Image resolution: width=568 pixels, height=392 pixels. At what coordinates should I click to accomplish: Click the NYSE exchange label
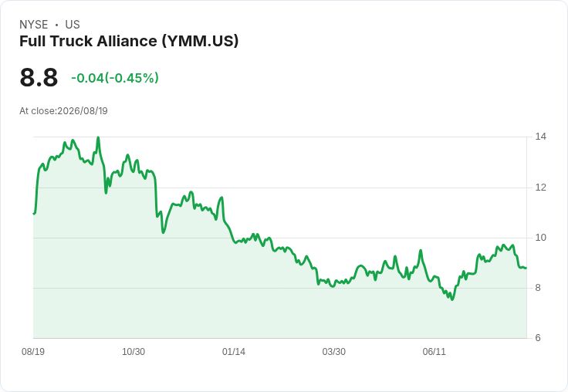click(x=34, y=25)
